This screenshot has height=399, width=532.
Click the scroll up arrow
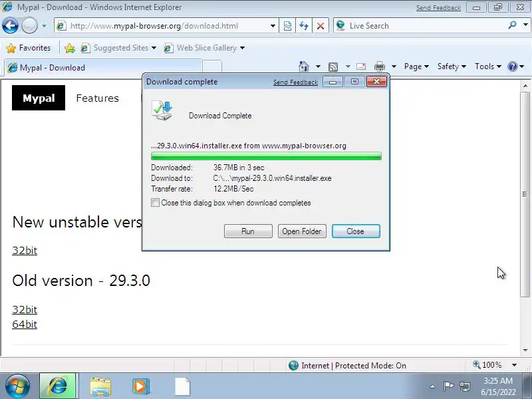(x=525, y=86)
